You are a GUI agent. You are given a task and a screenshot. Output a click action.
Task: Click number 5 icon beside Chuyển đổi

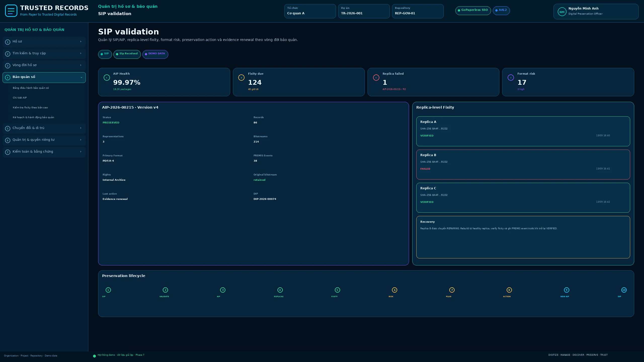(8, 128)
